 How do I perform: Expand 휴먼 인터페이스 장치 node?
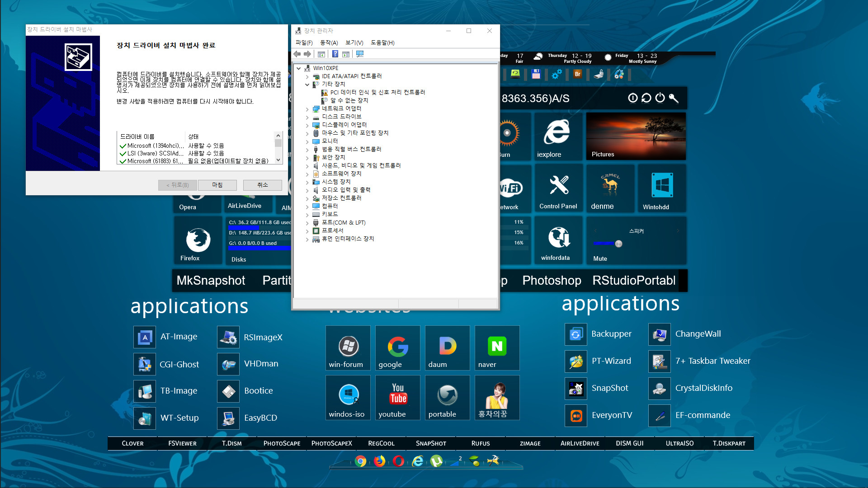click(x=307, y=239)
